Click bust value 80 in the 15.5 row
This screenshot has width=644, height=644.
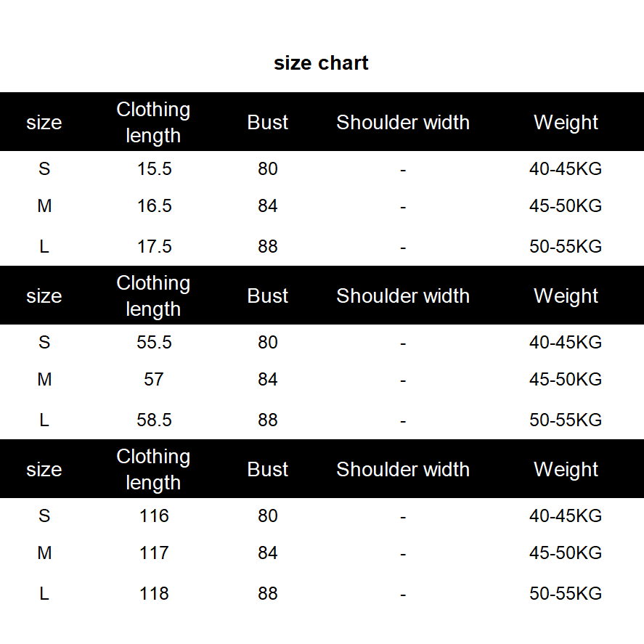tap(268, 169)
